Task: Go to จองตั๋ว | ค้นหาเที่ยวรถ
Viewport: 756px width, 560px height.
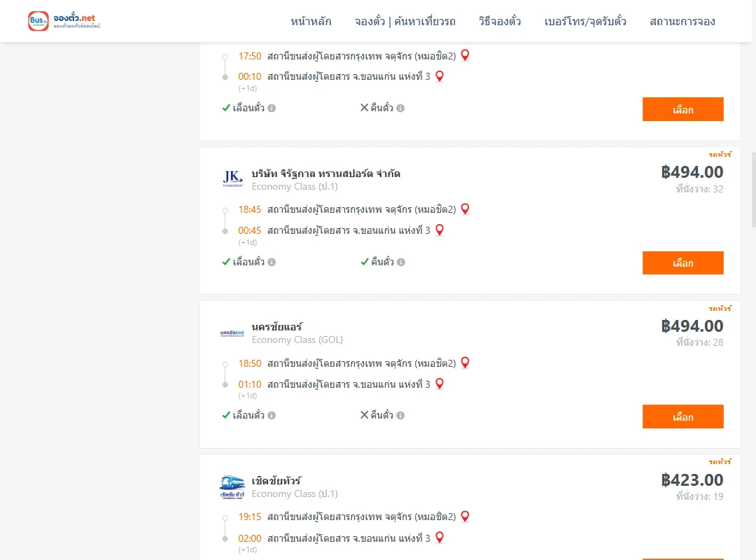Action: (405, 22)
